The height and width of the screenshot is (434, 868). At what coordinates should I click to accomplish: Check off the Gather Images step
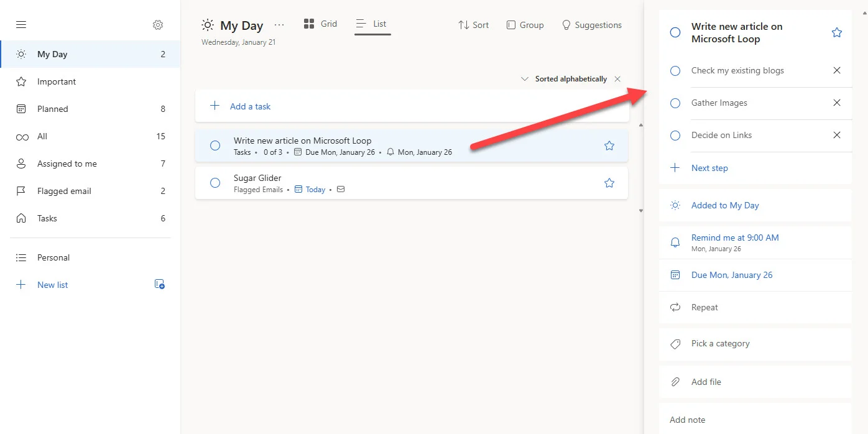pyautogui.click(x=675, y=103)
